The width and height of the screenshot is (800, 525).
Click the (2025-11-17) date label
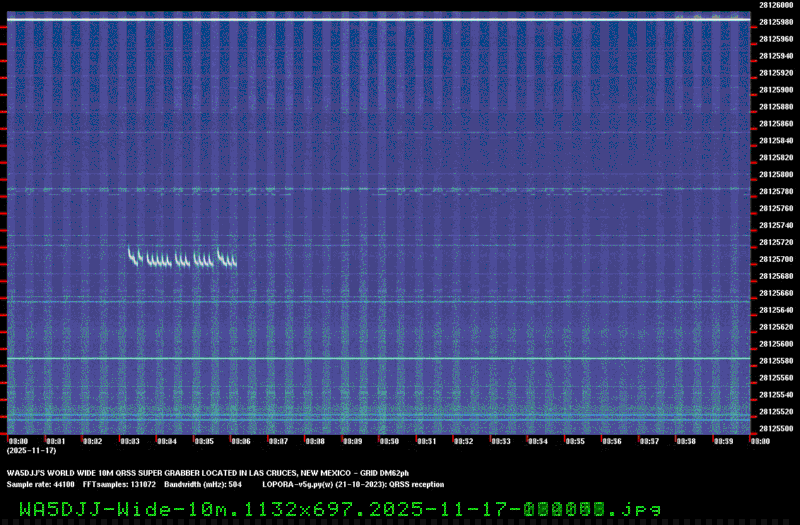tap(31, 451)
